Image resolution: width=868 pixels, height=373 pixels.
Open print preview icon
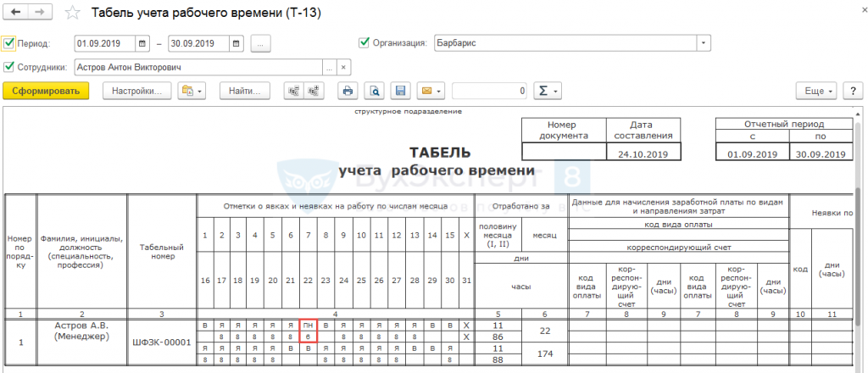[376, 92]
